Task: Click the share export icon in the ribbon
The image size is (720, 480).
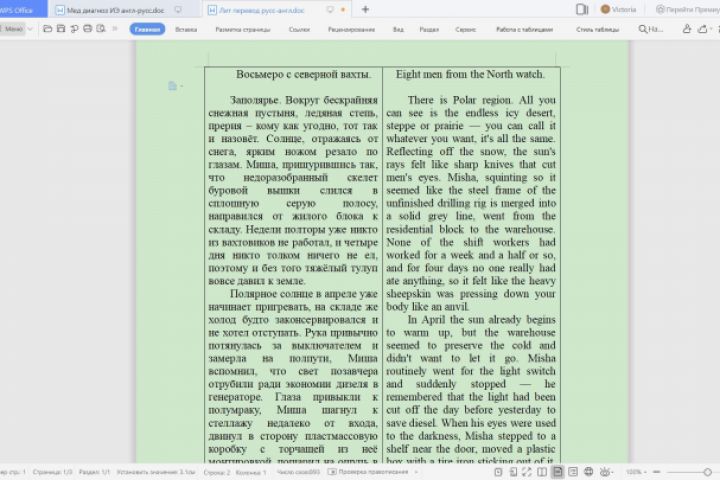Action: tap(703, 29)
